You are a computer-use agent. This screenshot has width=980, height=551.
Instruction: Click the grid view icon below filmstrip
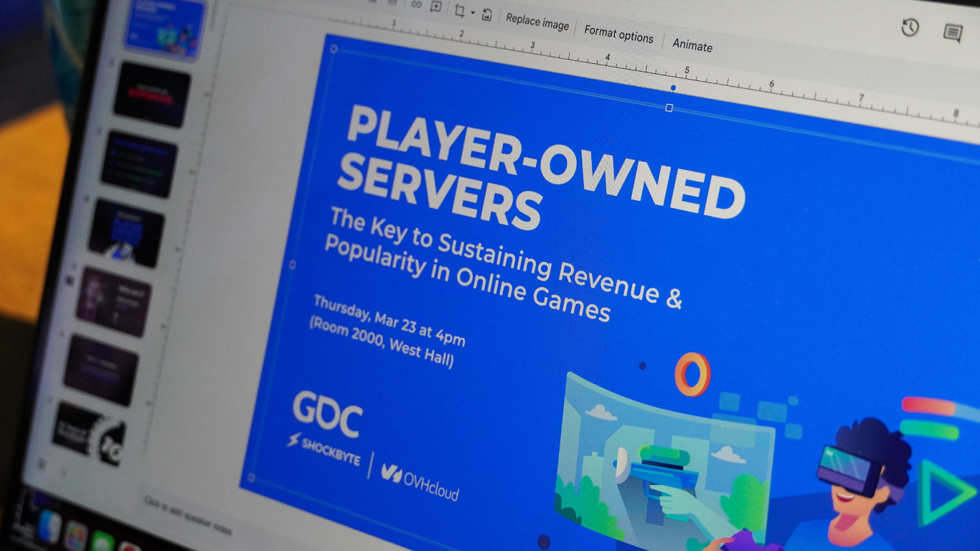tap(41, 464)
